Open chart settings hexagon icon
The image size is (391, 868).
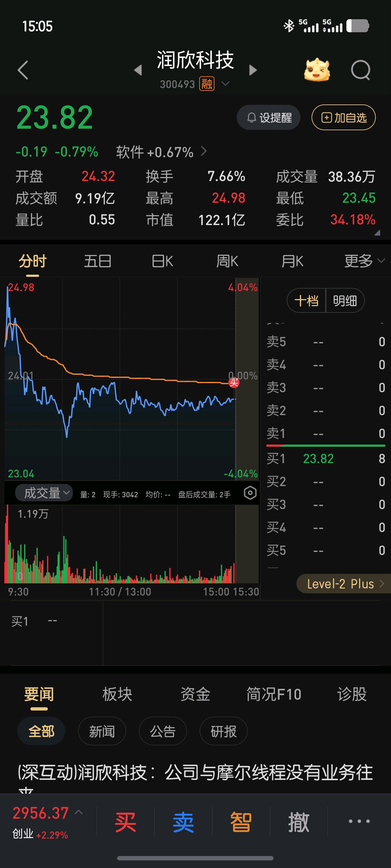(250, 493)
